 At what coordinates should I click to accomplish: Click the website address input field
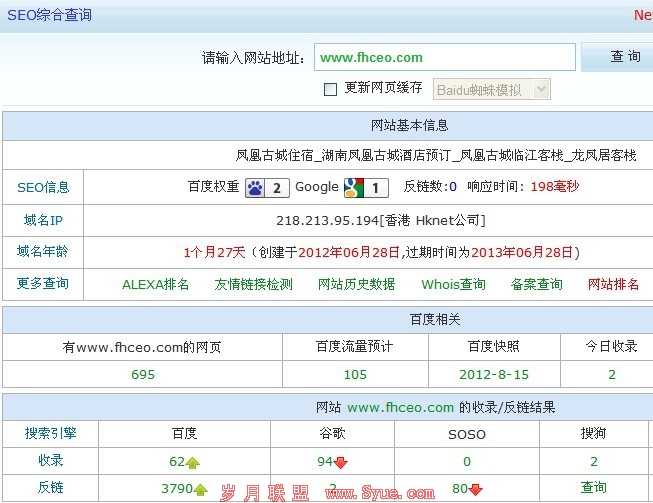point(444,57)
